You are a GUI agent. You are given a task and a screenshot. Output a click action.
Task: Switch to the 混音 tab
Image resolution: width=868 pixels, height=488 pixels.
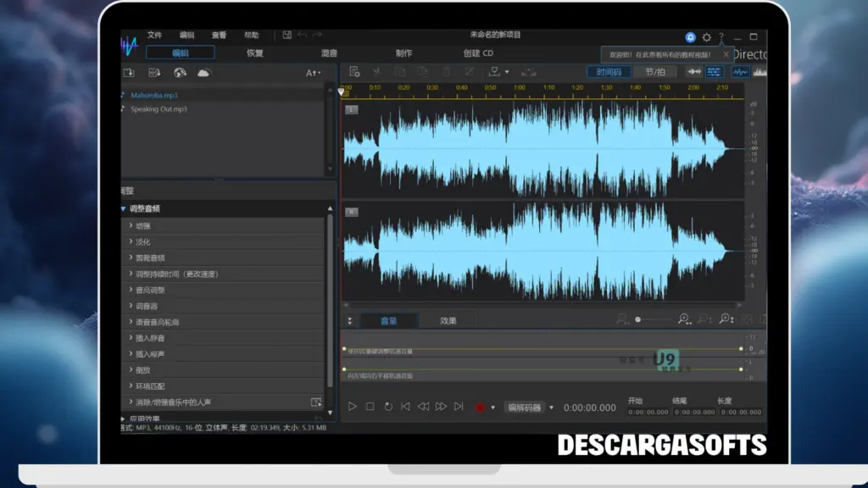(331, 52)
